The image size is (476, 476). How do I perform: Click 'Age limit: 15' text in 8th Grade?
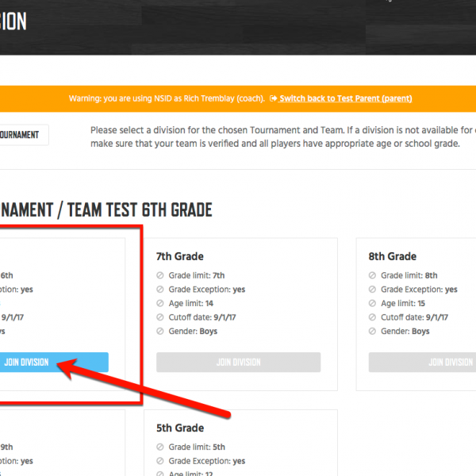pos(403,303)
